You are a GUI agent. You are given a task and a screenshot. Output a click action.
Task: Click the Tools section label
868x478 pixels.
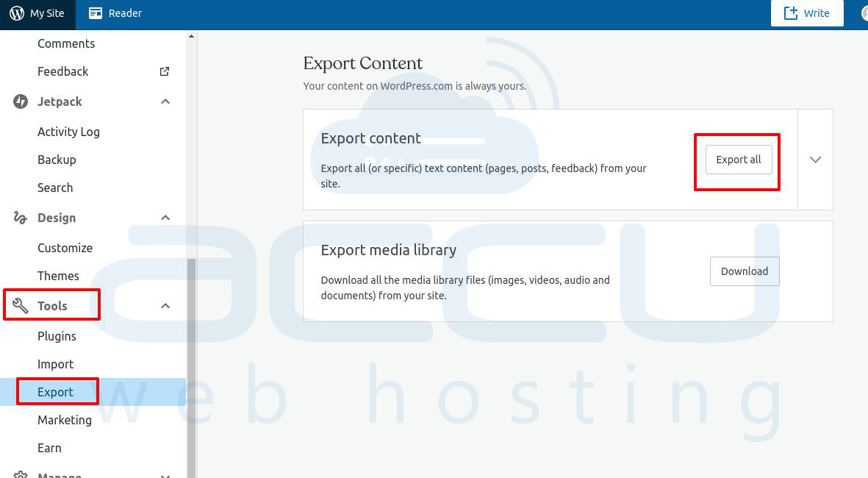point(52,306)
